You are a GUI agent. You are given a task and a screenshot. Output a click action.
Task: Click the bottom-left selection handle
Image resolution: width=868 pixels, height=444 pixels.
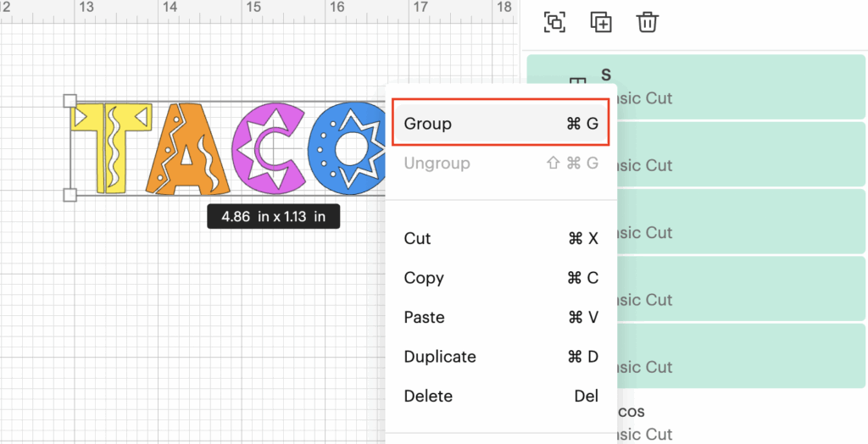pyautogui.click(x=70, y=196)
